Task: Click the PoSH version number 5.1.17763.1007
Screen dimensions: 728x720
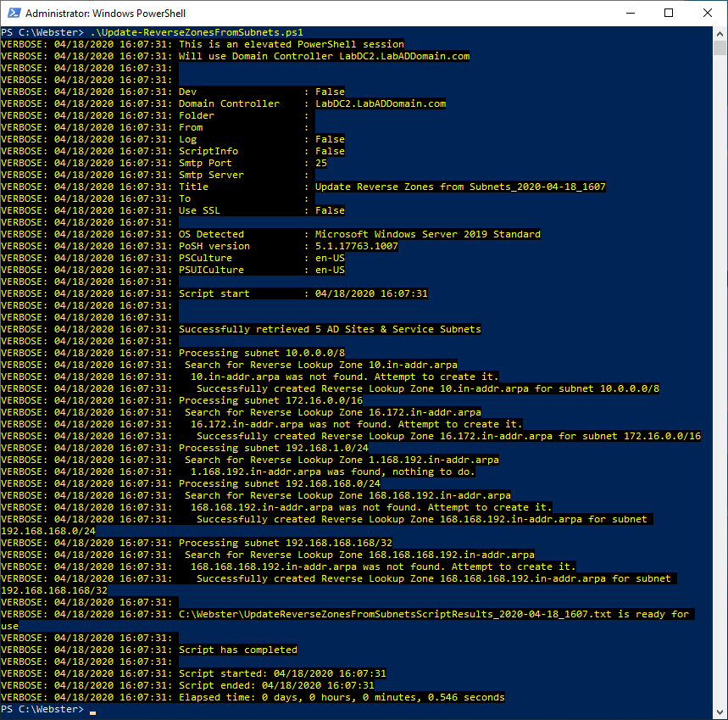Action: click(356, 246)
